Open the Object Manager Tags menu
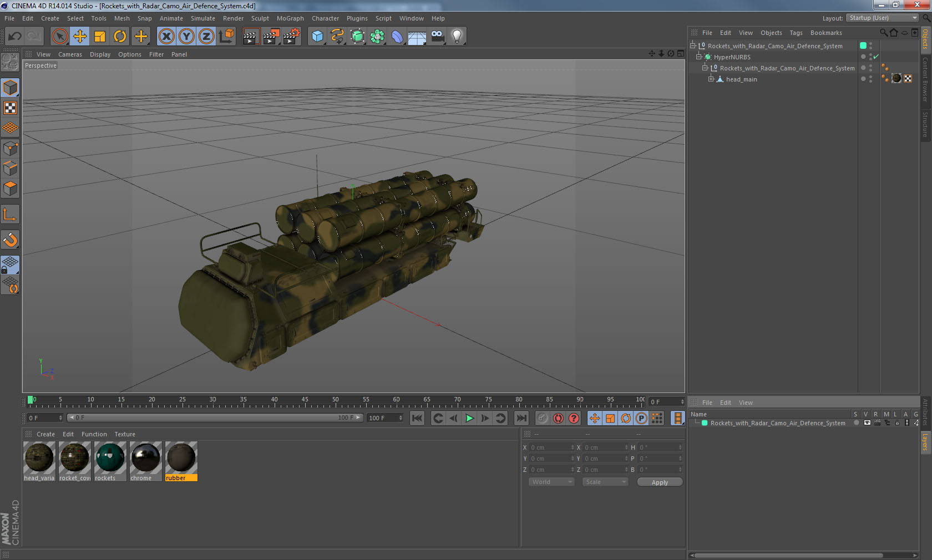 coord(796,33)
